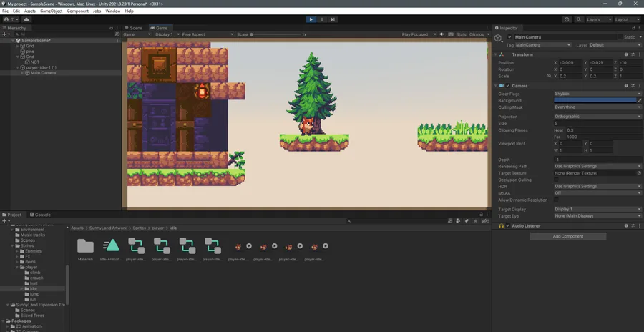
Task: Open the cloud services icon
Action: (x=26, y=19)
